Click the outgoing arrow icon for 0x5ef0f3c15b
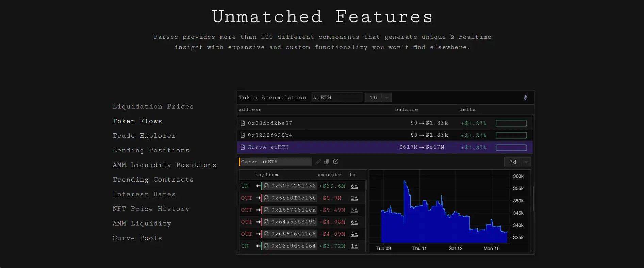The height and width of the screenshot is (268, 644). click(259, 198)
